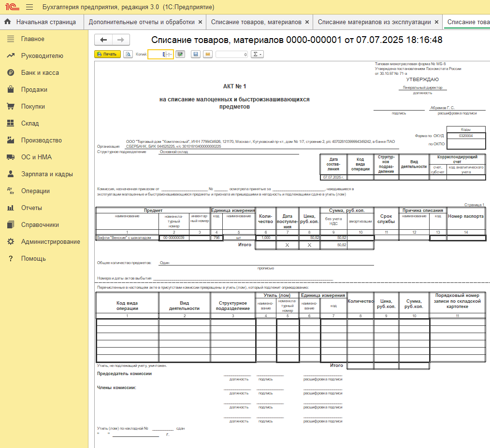Click the Итого sum cell '50,82'
This screenshot has width=490, height=448.
coord(333,245)
